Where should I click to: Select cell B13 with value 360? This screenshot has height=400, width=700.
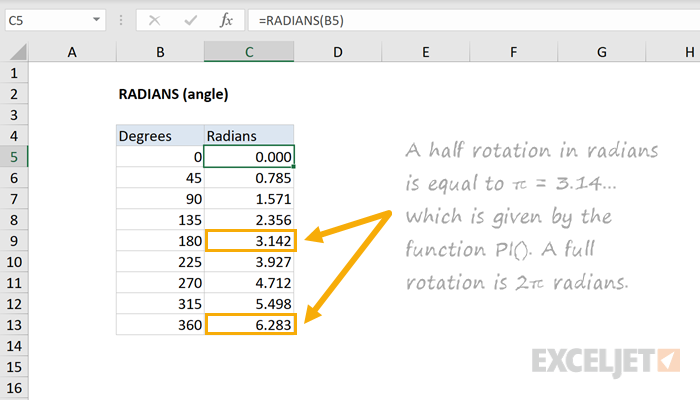point(160,324)
